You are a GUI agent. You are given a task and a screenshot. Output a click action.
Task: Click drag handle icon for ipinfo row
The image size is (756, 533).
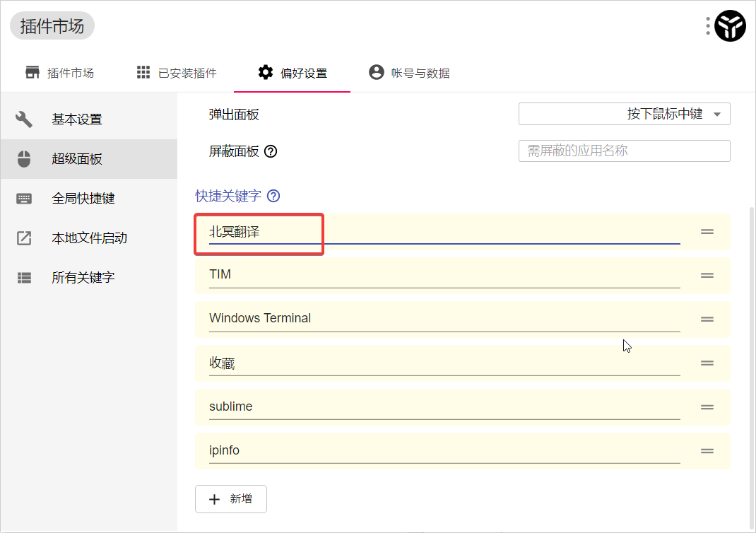coord(707,451)
